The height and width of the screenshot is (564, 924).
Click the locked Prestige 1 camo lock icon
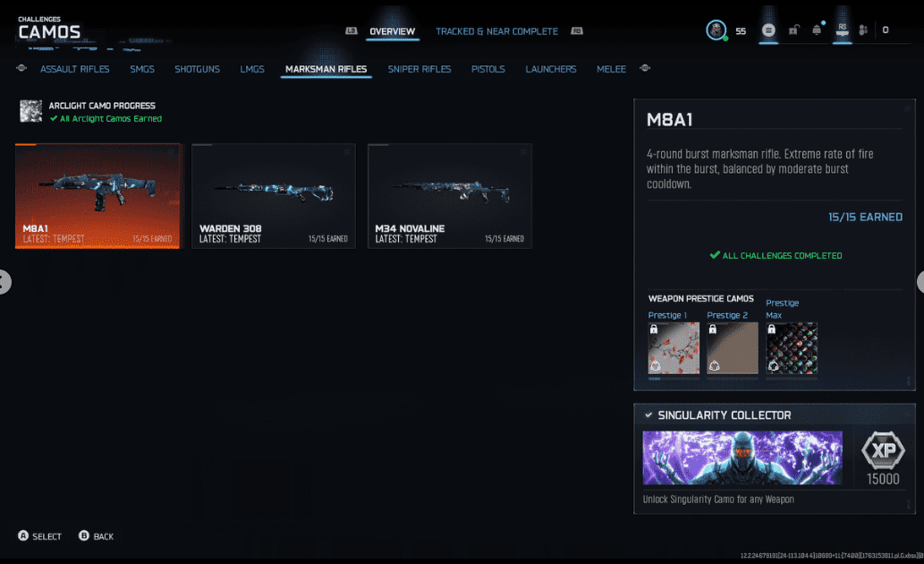[x=655, y=329]
